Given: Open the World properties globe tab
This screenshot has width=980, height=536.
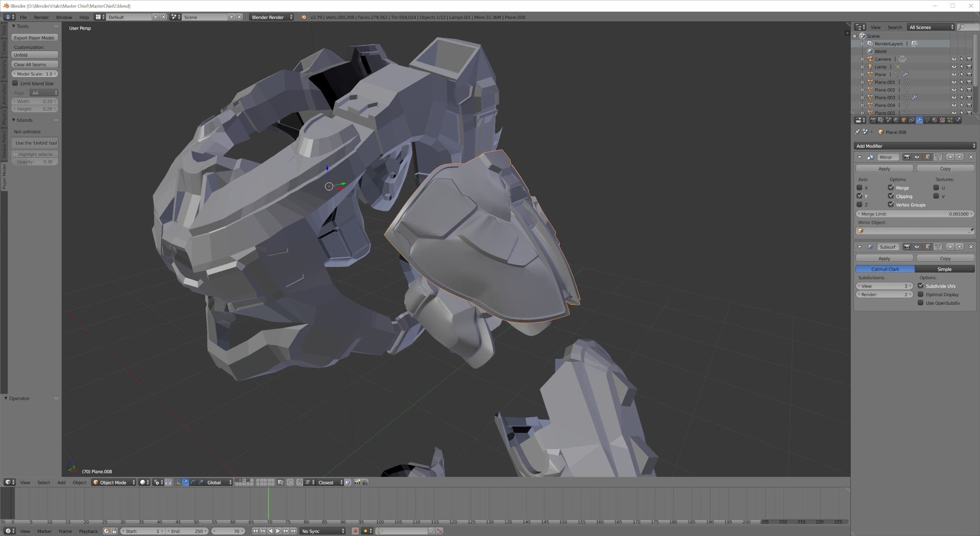Looking at the screenshot, I should pos(896,120).
